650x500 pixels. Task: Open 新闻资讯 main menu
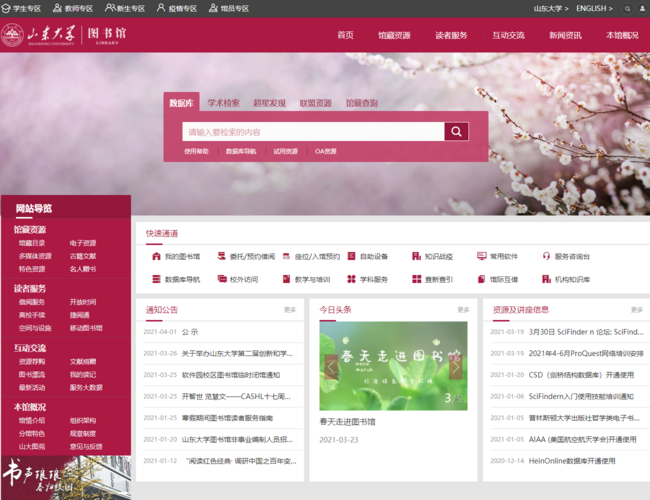(x=565, y=35)
